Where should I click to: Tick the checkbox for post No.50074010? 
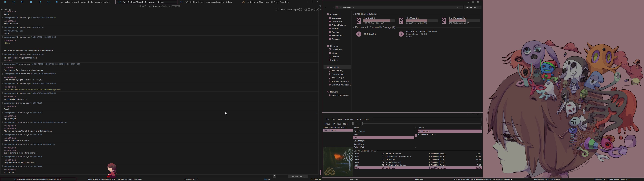tap(3, 18)
